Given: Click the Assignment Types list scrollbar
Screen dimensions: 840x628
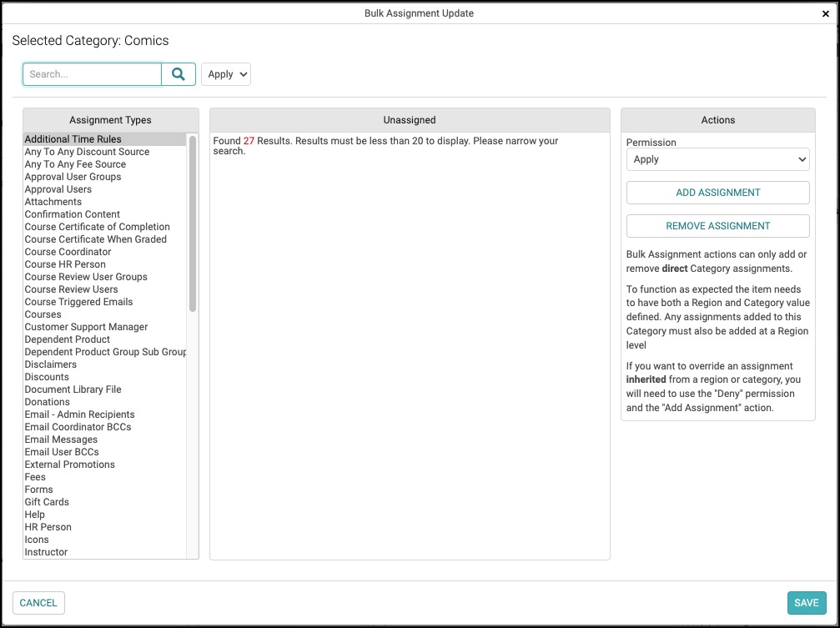Looking at the screenshot, I should [x=193, y=225].
